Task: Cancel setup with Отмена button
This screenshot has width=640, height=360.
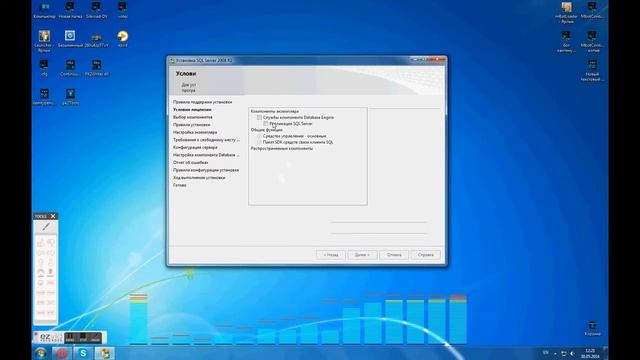Action: pos(394,255)
